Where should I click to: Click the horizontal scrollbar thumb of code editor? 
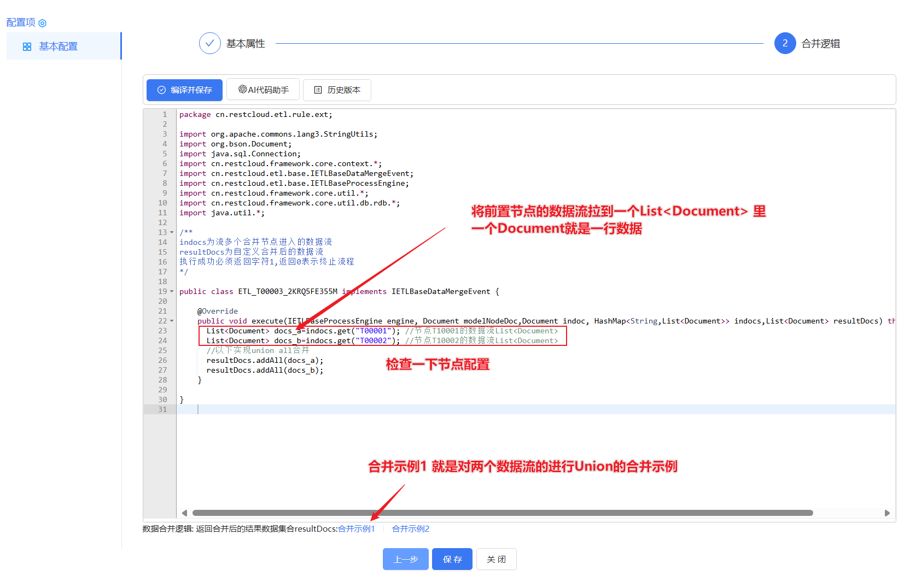[x=503, y=513]
